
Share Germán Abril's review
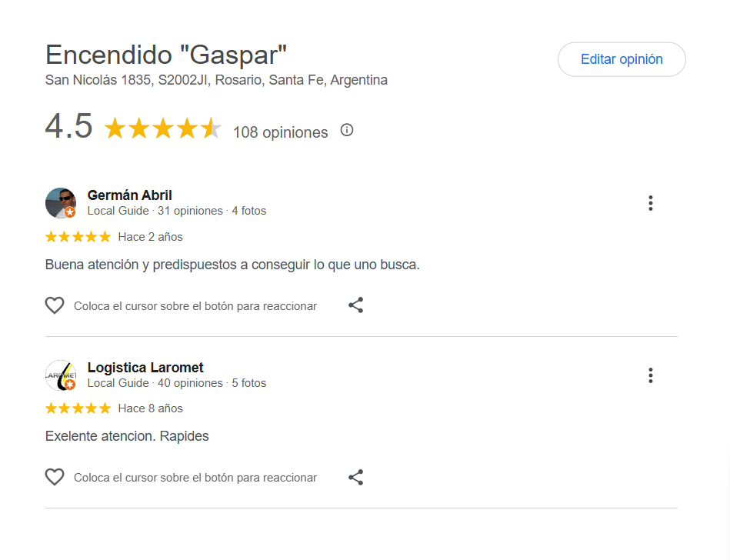355,305
